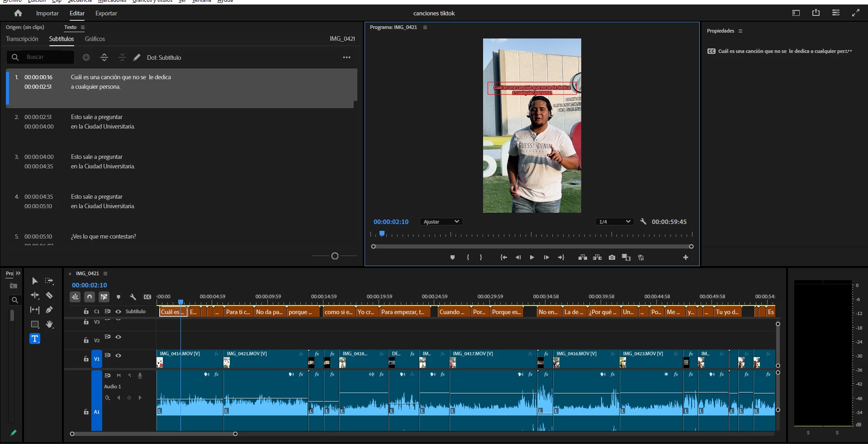
Task: Open the Gráficos tab
Action: tap(95, 39)
